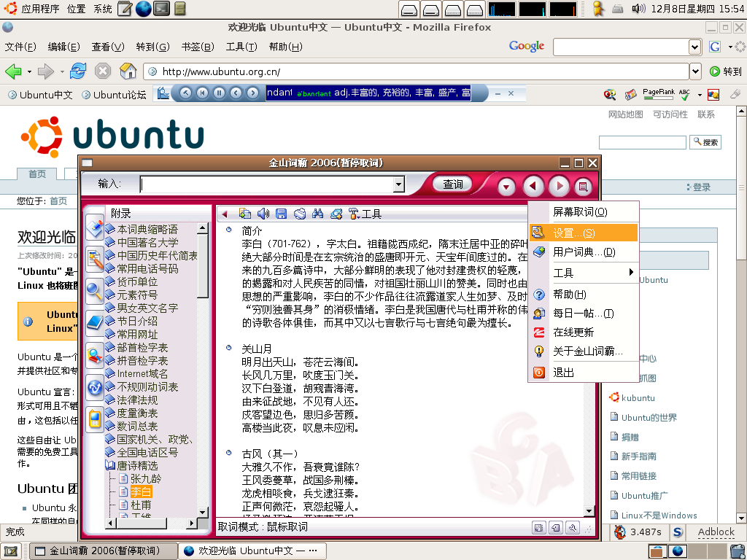The height and width of the screenshot is (560, 747).
Task: Open the Google search box dropdown
Action: tap(694, 47)
